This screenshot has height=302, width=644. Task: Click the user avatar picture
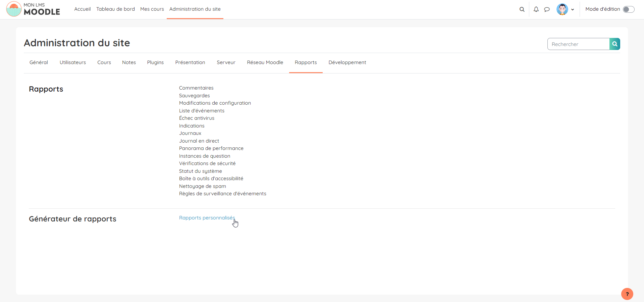(562, 9)
